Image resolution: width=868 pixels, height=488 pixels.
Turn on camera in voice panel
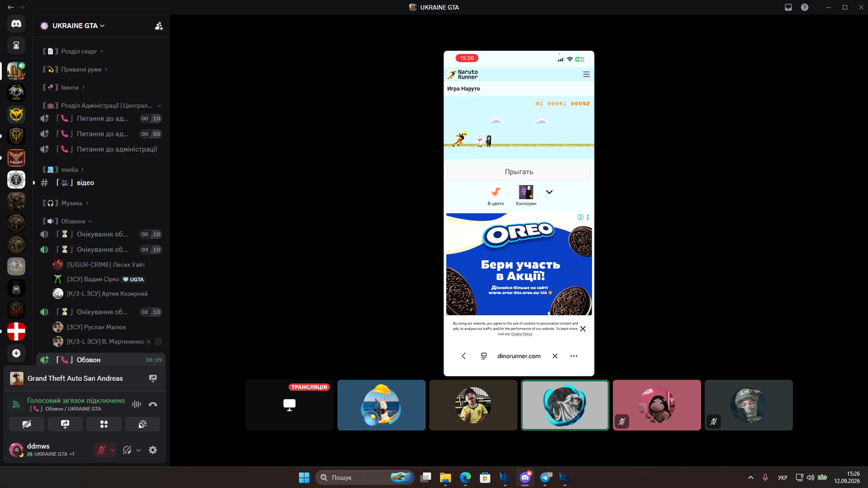[26, 424]
